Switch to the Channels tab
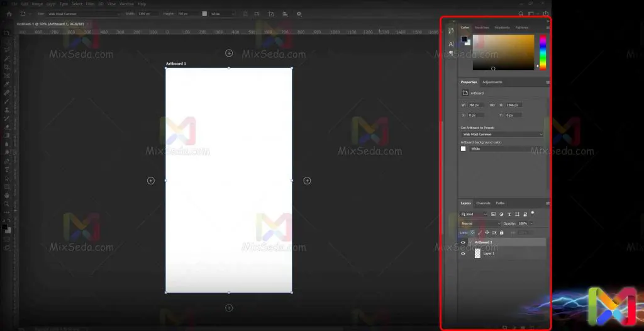The height and width of the screenshot is (331, 644). click(483, 203)
